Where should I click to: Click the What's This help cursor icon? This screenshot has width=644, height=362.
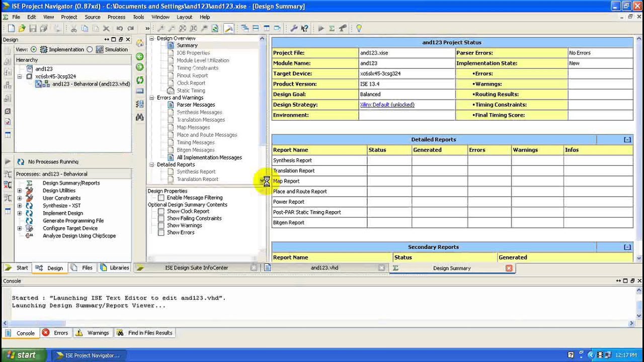[x=304, y=29]
